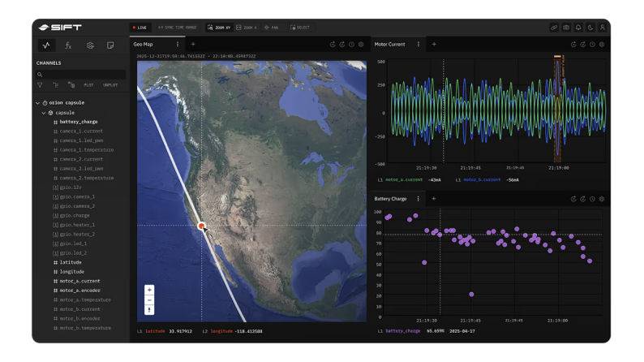Viewport: 644px width, 362px height.
Task: Add a new tab next to Geo Map
Action: tap(193, 45)
